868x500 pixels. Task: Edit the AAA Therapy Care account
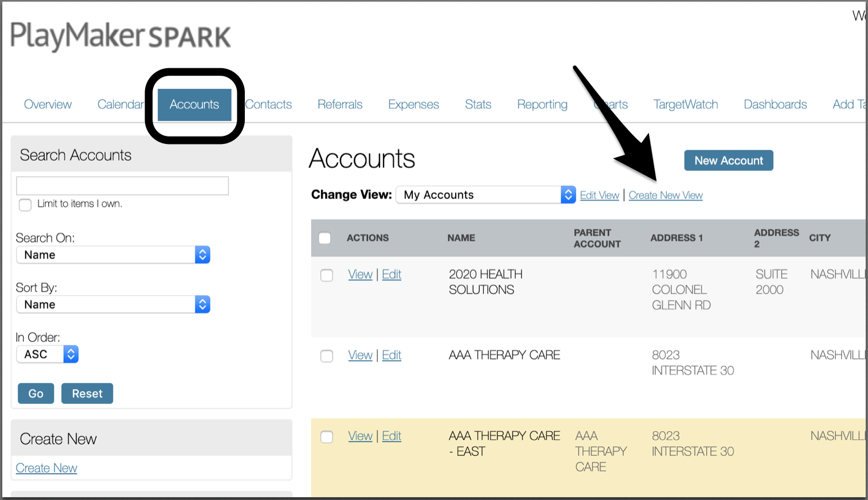392,356
